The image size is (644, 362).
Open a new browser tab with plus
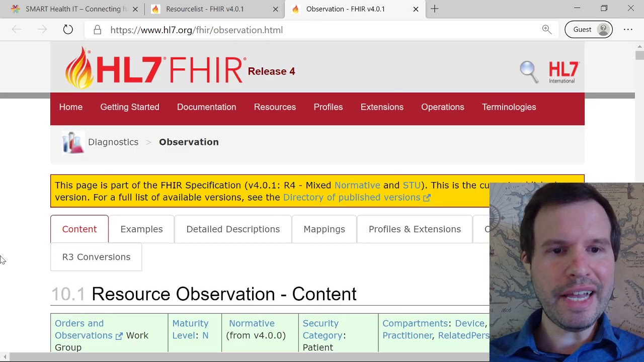click(x=435, y=9)
